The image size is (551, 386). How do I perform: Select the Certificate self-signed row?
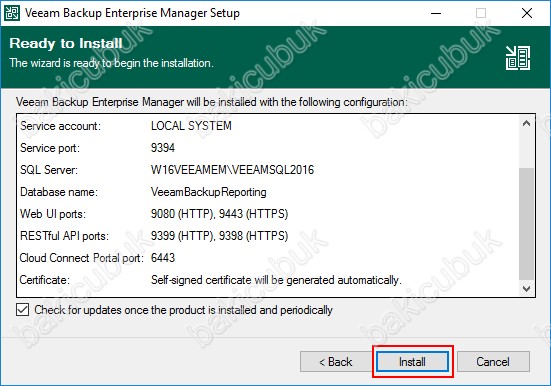pos(268,280)
